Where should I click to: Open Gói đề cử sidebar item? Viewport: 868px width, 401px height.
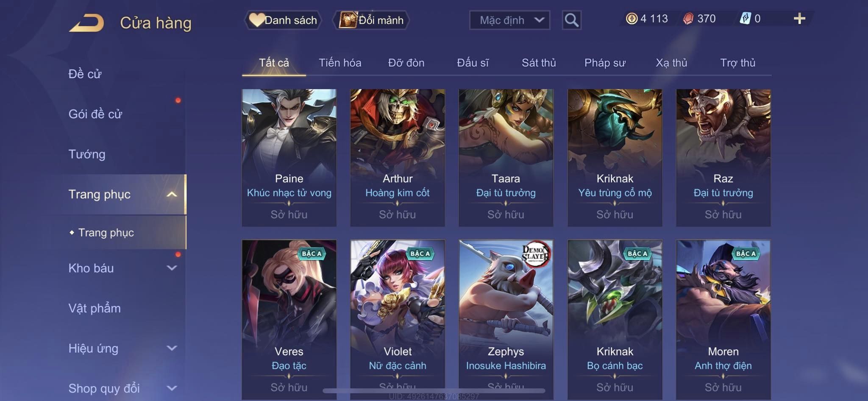point(95,114)
